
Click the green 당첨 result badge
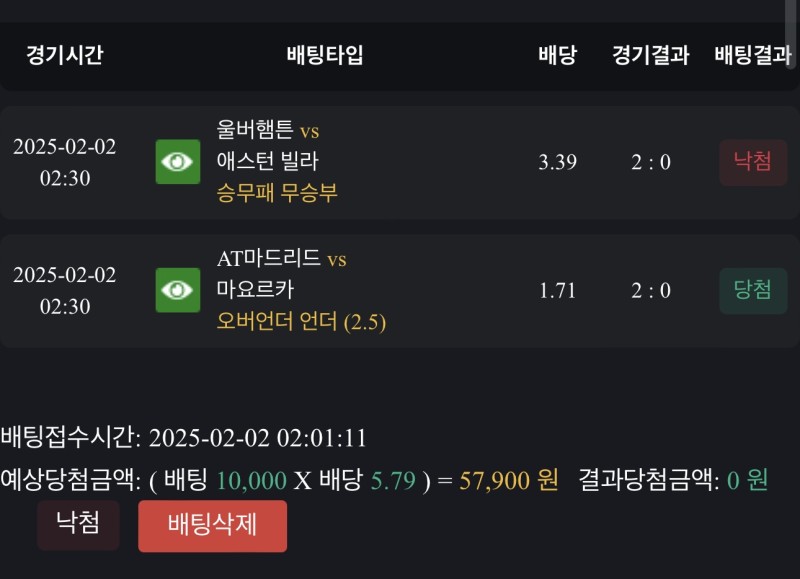pos(753,290)
